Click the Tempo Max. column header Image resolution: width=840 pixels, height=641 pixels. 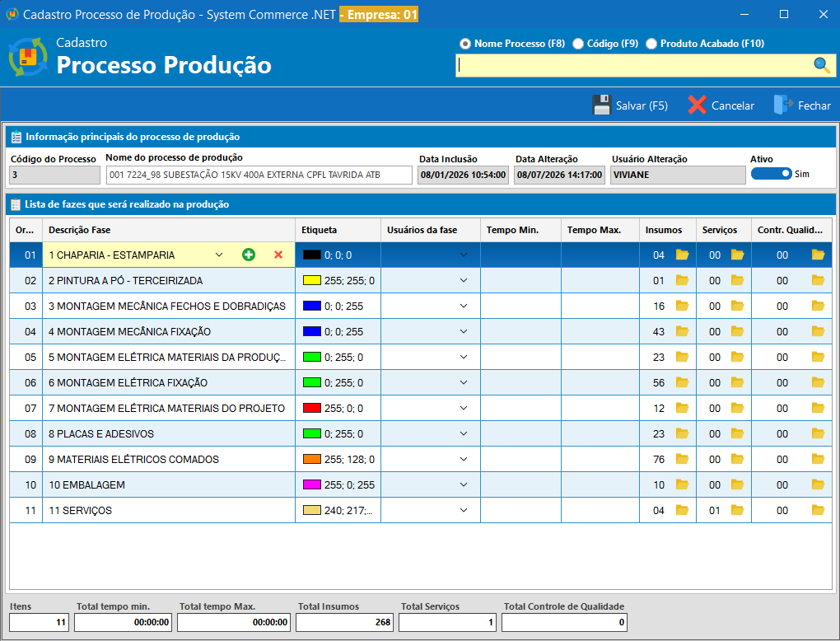click(x=600, y=230)
